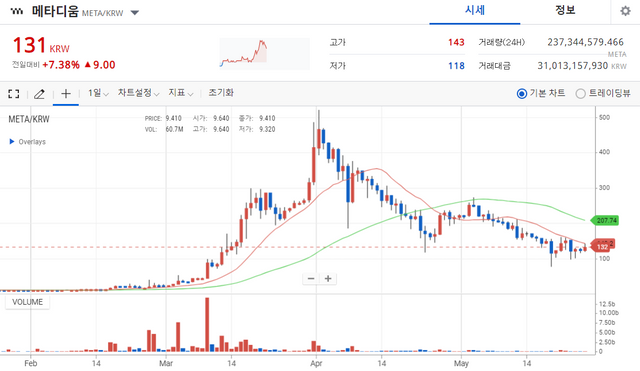Activate the crosshair plus tool
The width and height of the screenshot is (640, 371).
pos(66,93)
